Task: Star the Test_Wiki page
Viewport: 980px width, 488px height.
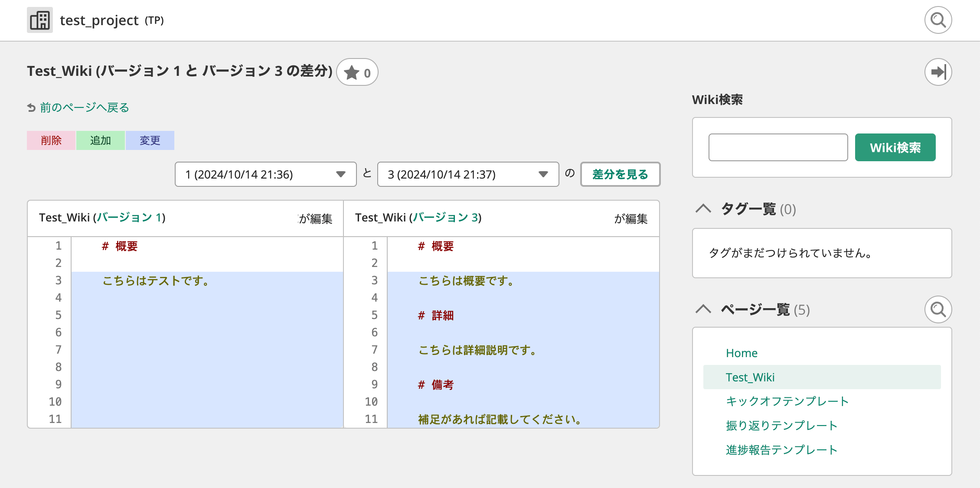Action: coord(357,72)
